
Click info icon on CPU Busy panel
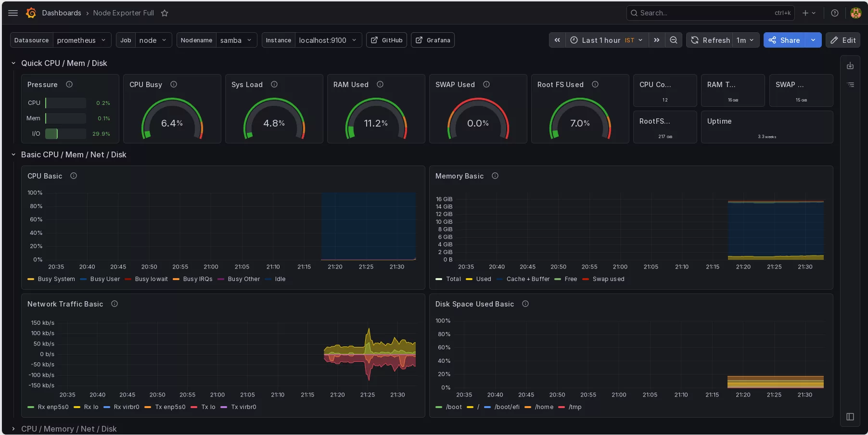tap(174, 84)
